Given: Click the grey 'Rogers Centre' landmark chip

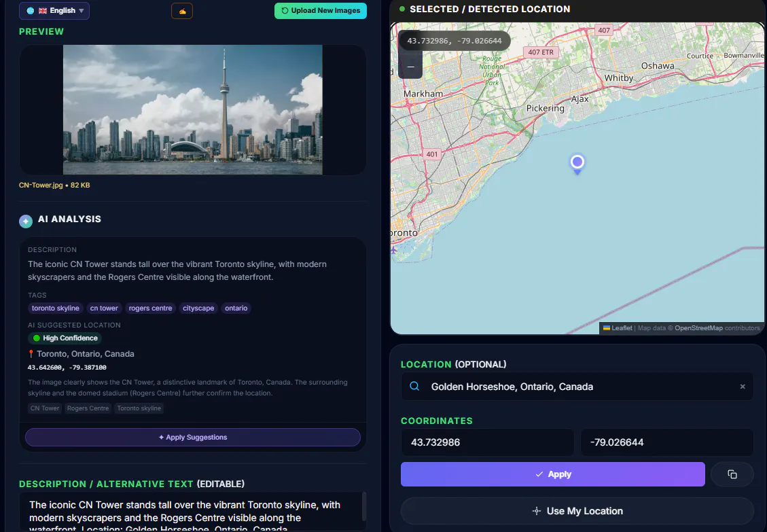Looking at the screenshot, I should 88,408.
